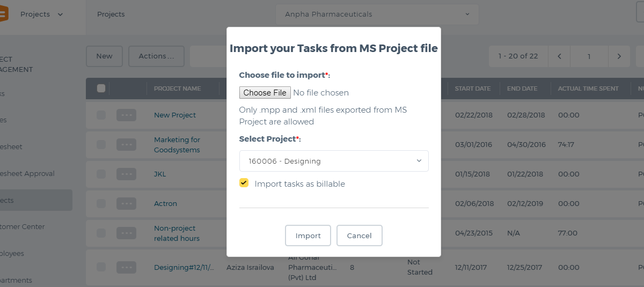Open the Actions... menu

(x=156, y=56)
